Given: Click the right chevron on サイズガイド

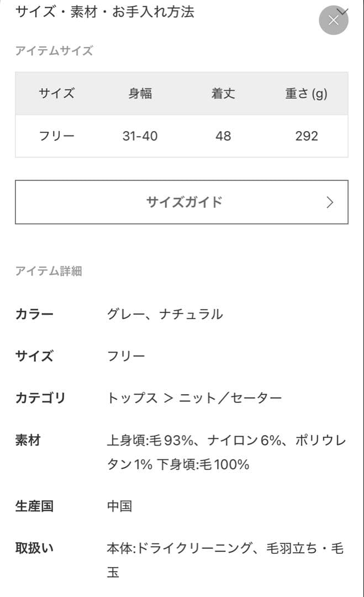Looking at the screenshot, I should 329,202.
